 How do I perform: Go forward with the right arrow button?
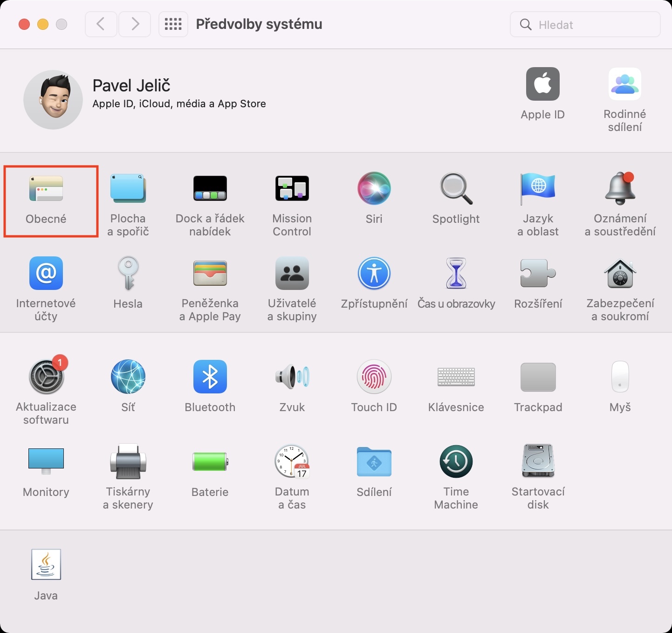[135, 24]
